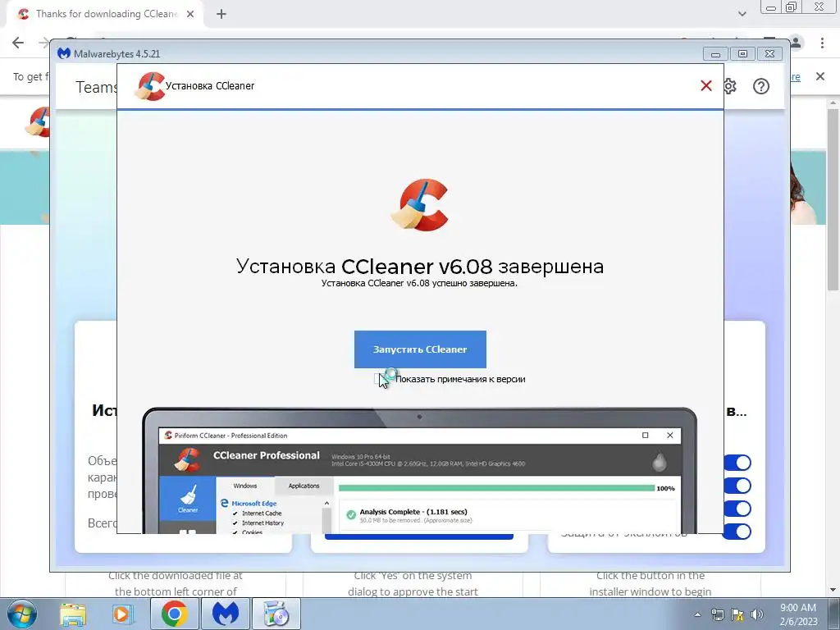
Task: Select the Thanks for downloading CCleaner tab
Action: [106, 14]
